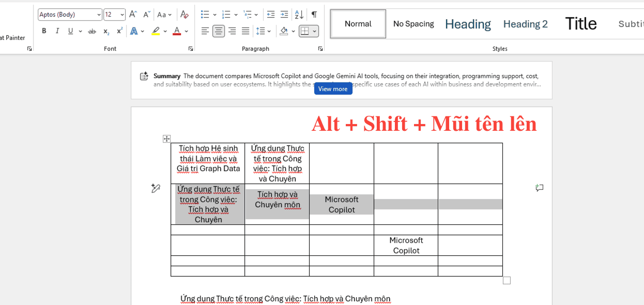Apply No Spacing style
The image size is (644, 305).
coord(413,24)
